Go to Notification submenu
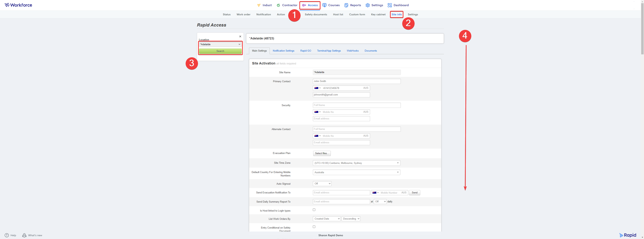The image size is (644, 239). [x=264, y=14]
